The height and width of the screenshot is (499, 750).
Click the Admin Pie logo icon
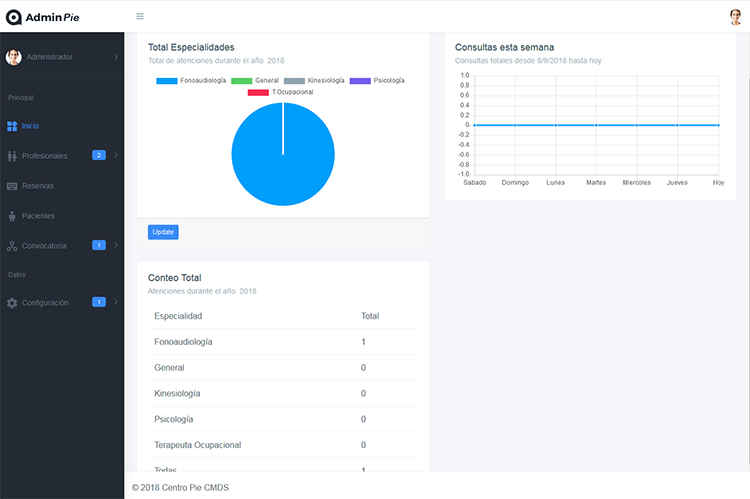coord(14,16)
